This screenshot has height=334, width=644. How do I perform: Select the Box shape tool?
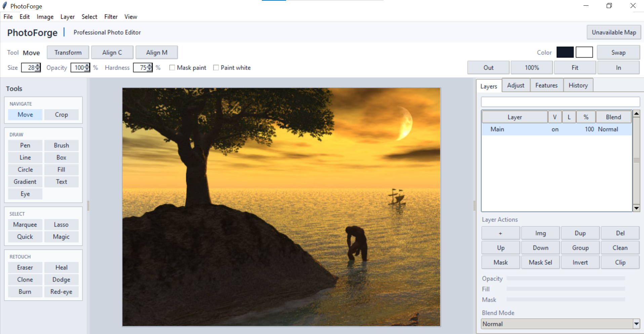(62, 157)
